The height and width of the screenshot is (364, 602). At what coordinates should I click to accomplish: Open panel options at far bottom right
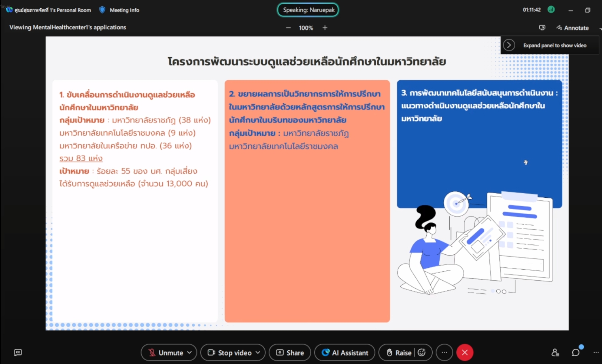tap(596, 353)
